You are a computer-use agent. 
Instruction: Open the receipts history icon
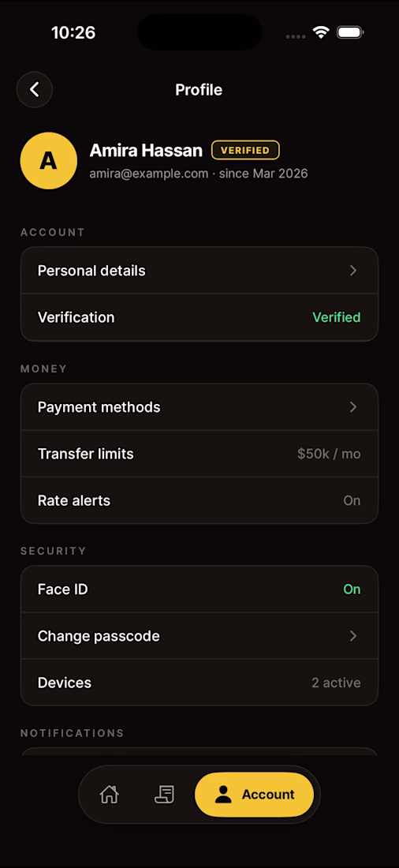(164, 795)
